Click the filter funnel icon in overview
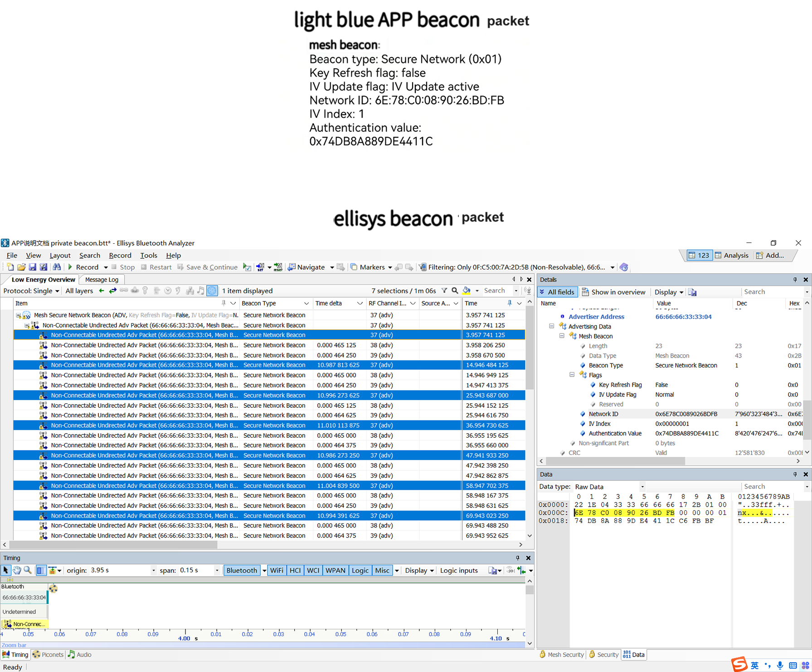812x672 pixels. click(x=444, y=291)
